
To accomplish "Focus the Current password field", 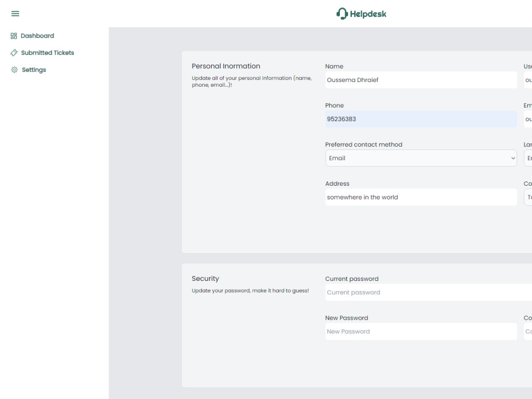I will pyautogui.click(x=428, y=292).
